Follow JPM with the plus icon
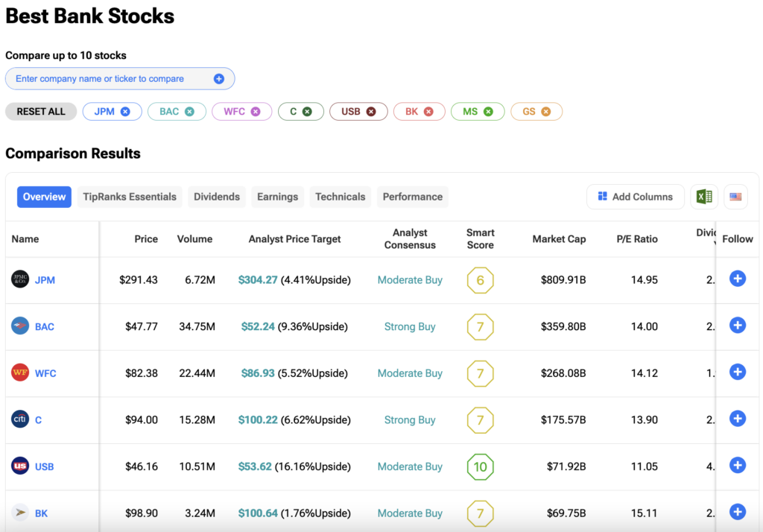Viewport: 763px width, 532px height. click(x=737, y=279)
